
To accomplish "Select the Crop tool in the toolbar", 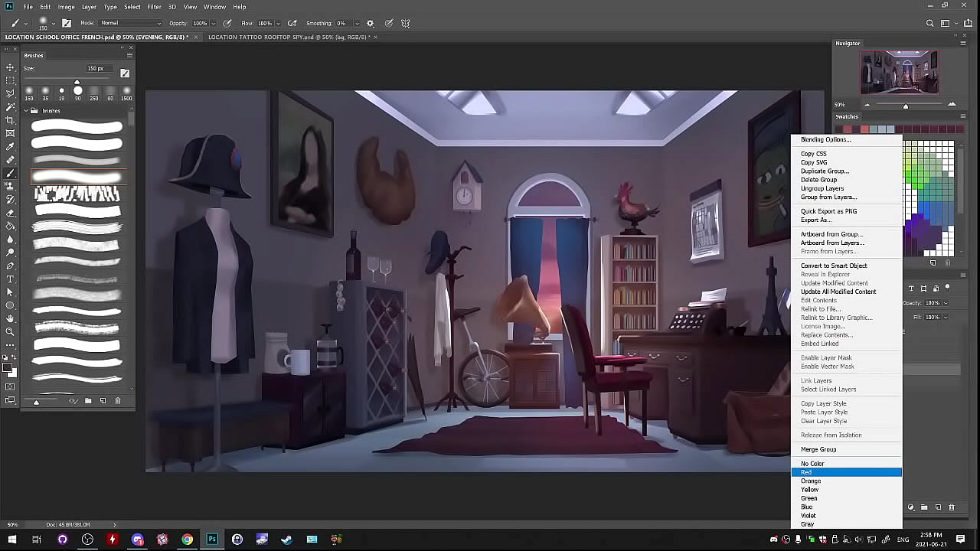I will (10, 120).
